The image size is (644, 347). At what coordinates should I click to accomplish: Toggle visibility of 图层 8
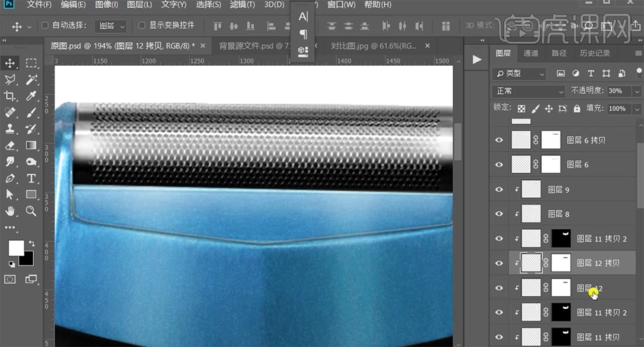coord(499,214)
